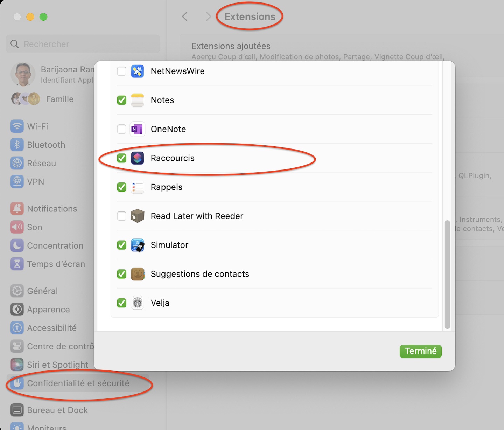The height and width of the screenshot is (430, 504).
Task: Go forward with the right chevron
Action: point(208,16)
